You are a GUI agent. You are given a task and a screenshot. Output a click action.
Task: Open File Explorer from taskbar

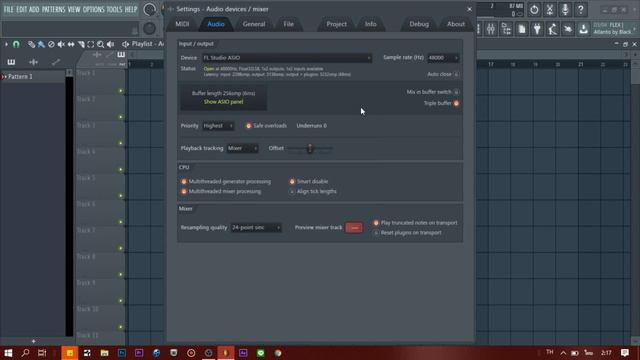pyautogui.click(x=104, y=353)
